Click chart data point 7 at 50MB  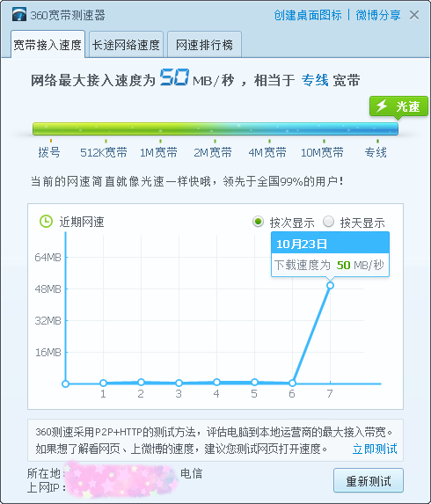coord(330,286)
